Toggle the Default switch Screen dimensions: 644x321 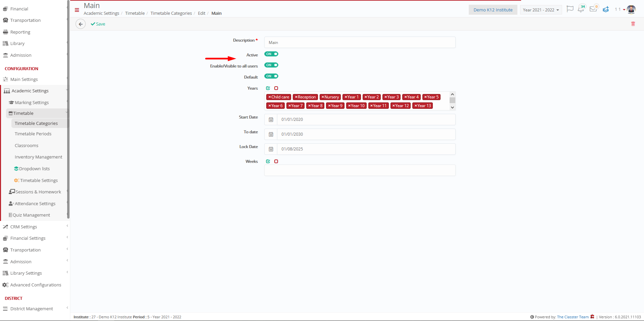pos(271,76)
